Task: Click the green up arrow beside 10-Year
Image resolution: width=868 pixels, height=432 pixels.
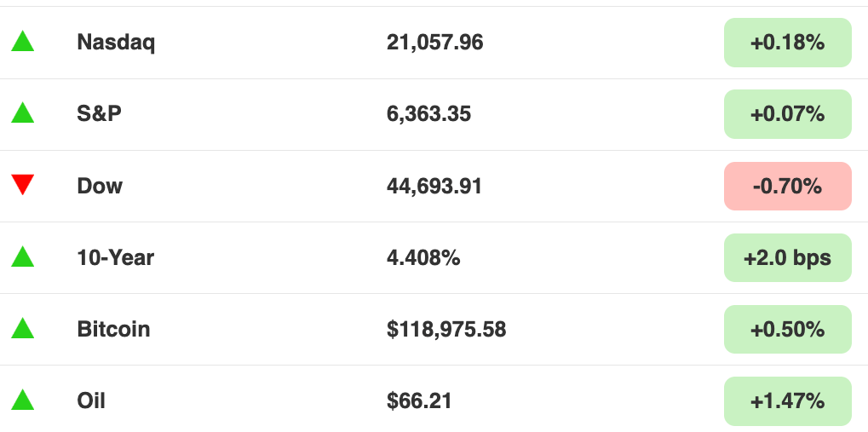Action: click(x=23, y=256)
